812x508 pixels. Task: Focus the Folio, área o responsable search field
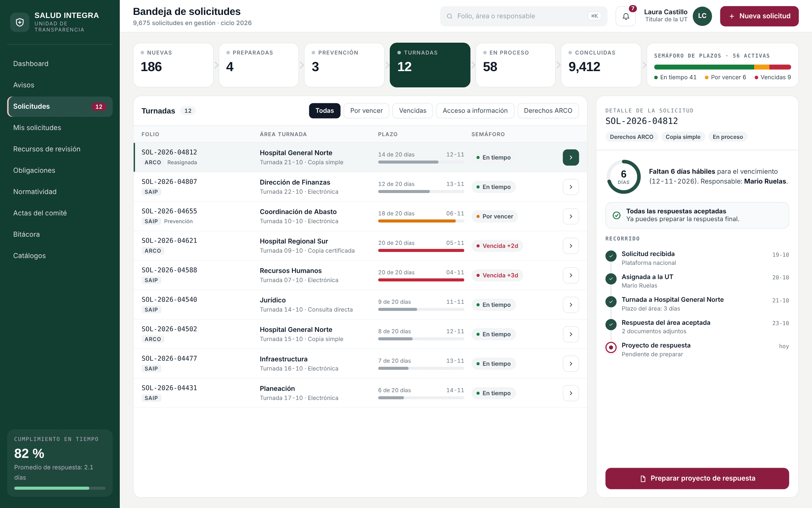[x=523, y=16]
